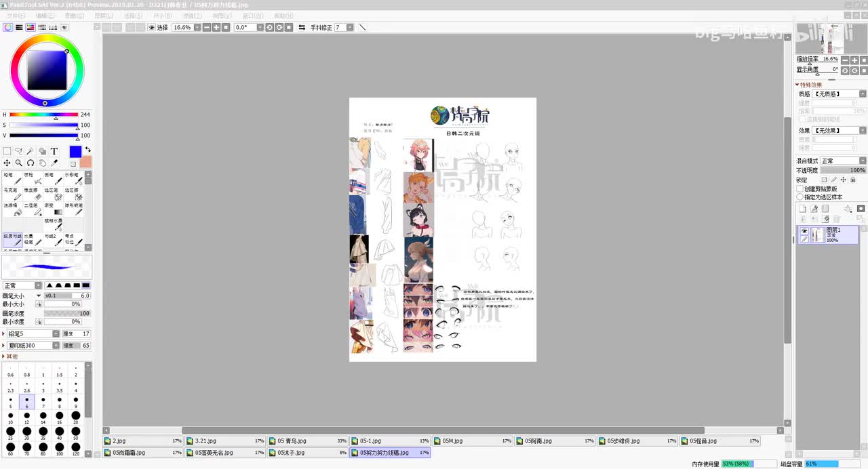The image size is (868, 469).
Task: Toggle the preserve opacity lock icon
Action: (825, 180)
